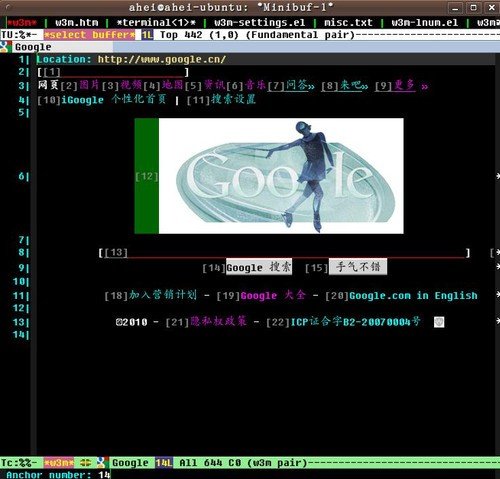Click the orange icon beside *w3m* in the mode line
The height and width of the screenshot is (479, 500).
pos(85,462)
